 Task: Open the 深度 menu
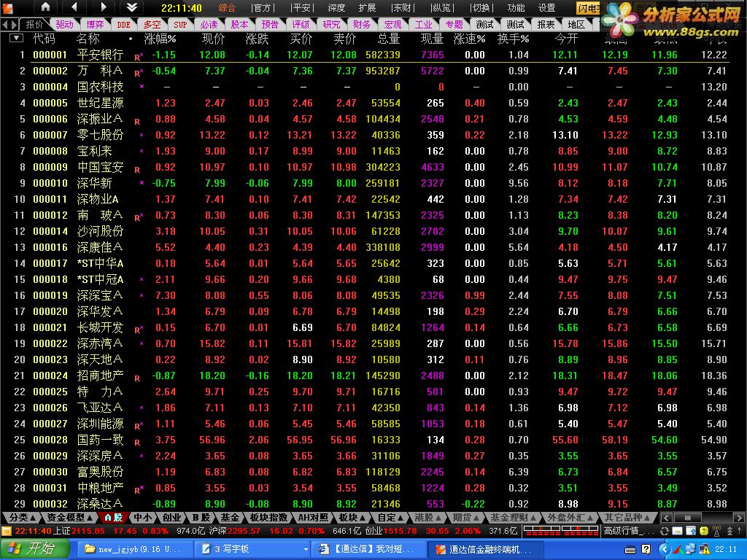pyautogui.click(x=336, y=7)
